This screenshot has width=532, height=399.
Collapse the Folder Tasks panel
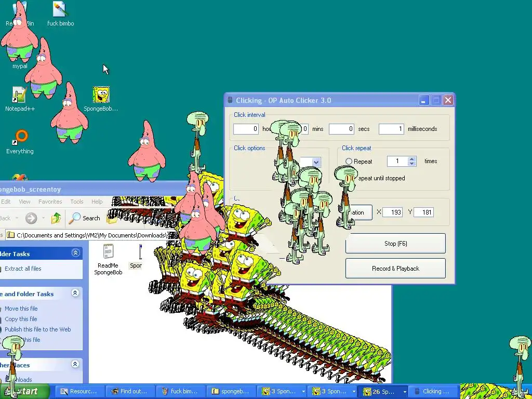click(x=75, y=253)
